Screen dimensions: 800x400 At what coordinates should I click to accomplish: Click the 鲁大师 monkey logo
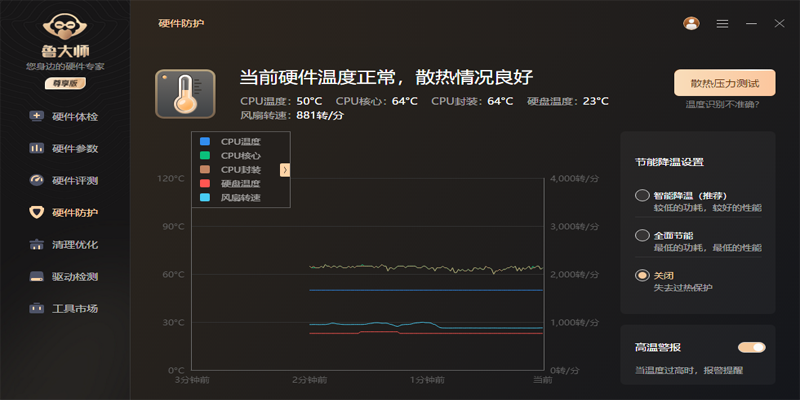click(x=65, y=27)
